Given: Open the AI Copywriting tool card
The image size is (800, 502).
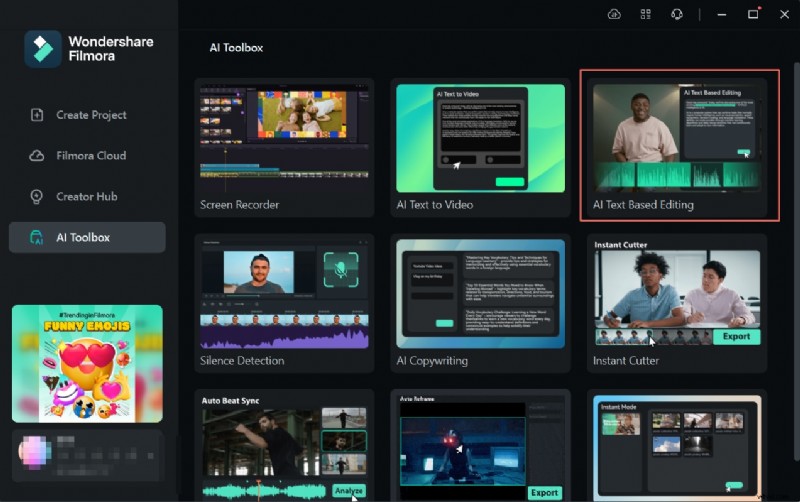Looking at the screenshot, I should [x=480, y=303].
